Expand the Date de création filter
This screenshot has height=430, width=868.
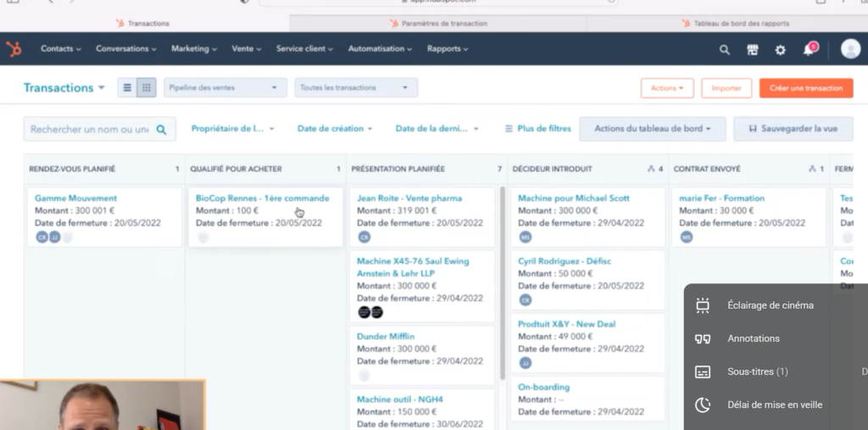coord(335,129)
